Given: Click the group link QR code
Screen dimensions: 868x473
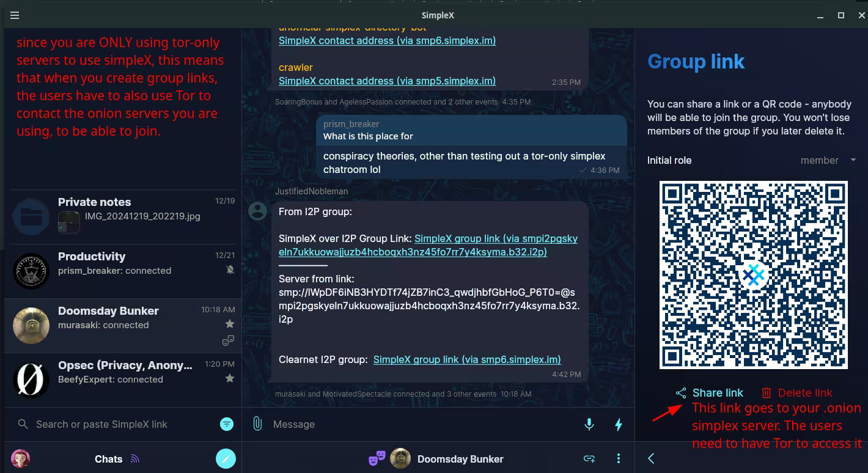Looking at the screenshot, I should 753,275.
